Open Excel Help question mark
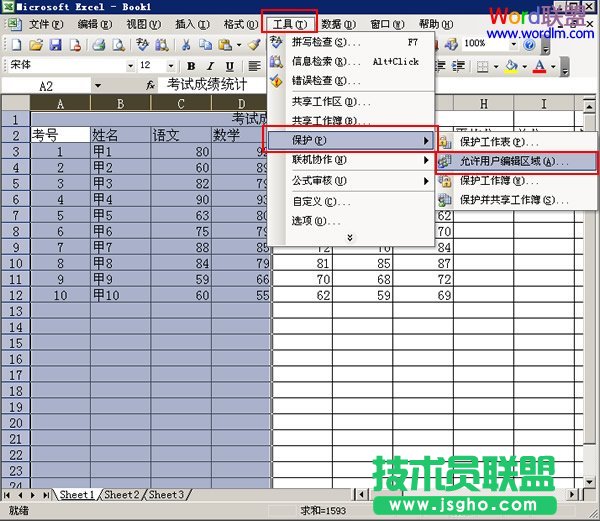Screen dimensions: 600x521 (x=529, y=45)
